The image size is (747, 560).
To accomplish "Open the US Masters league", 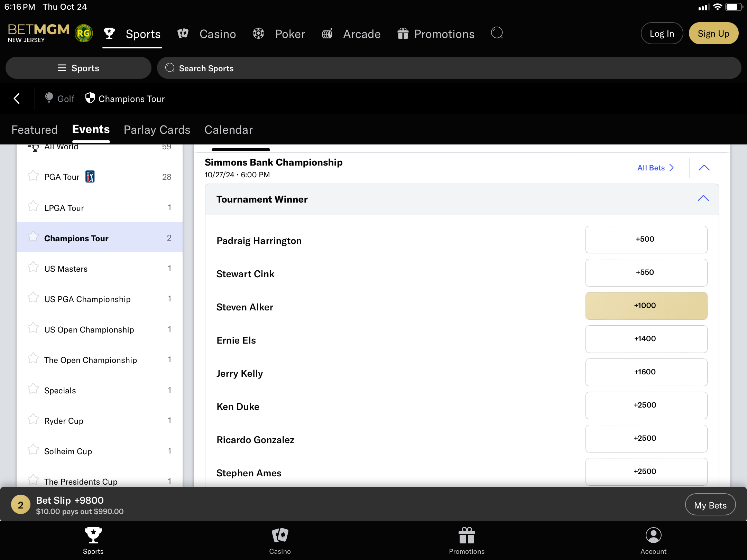I will pos(100,268).
